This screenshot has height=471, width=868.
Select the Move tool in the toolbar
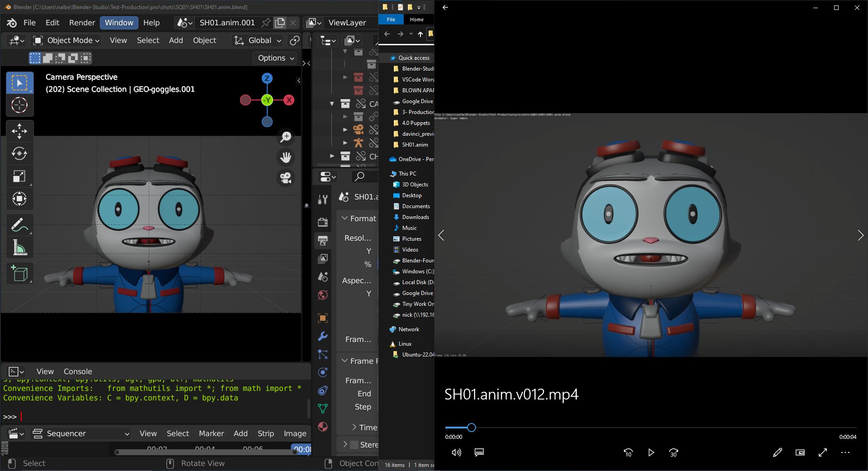tap(19, 131)
